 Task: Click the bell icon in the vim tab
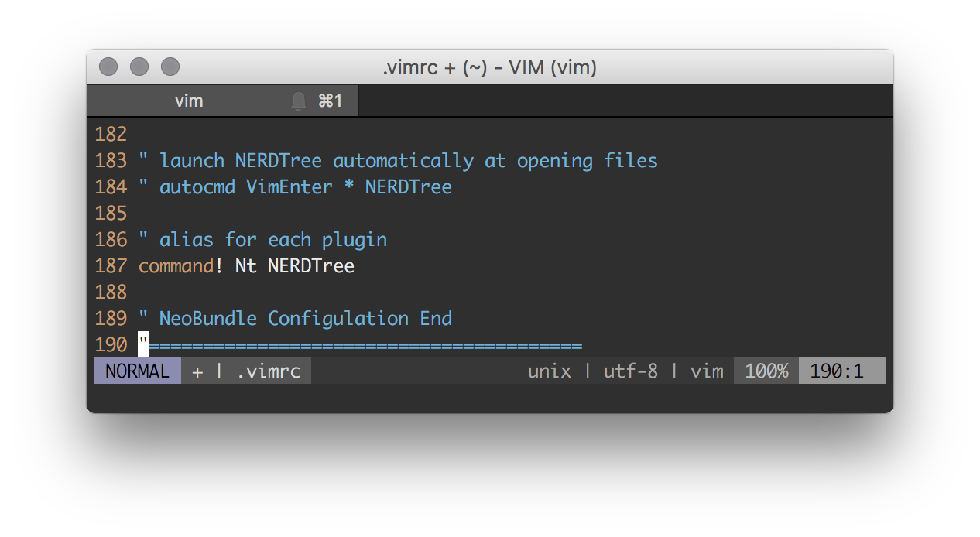point(299,101)
